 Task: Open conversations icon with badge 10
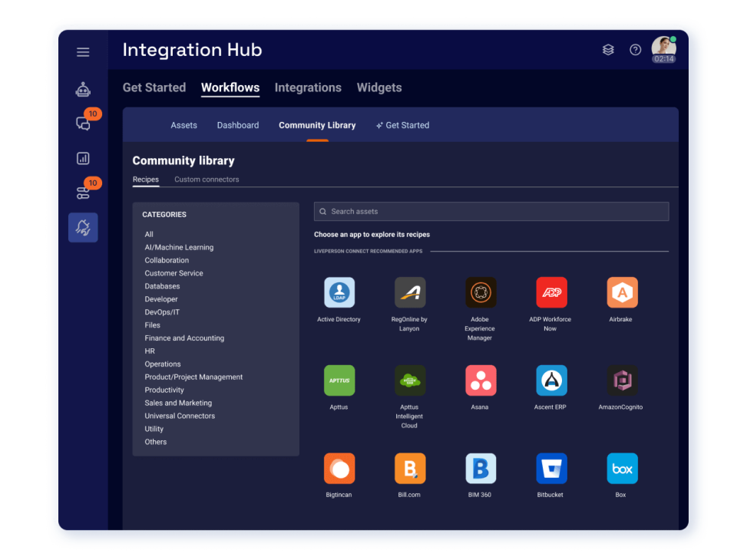click(x=83, y=124)
